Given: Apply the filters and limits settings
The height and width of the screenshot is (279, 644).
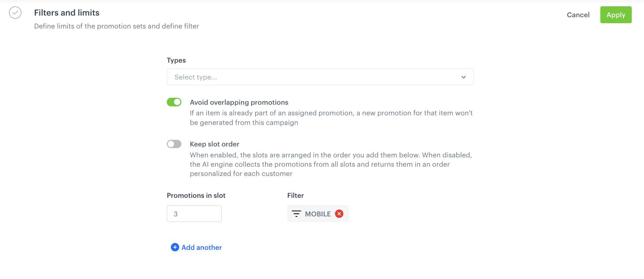Looking at the screenshot, I should pos(616,15).
